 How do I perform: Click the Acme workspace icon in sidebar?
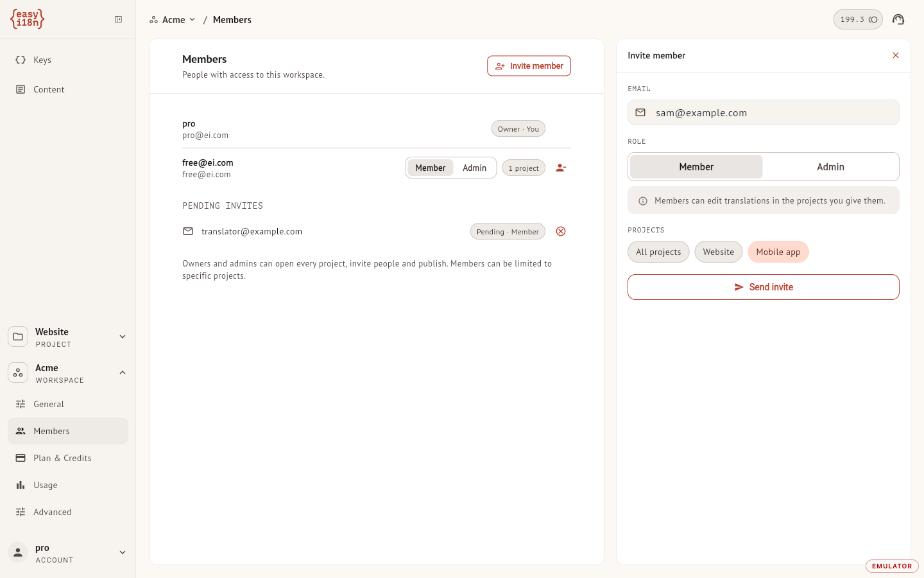pos(18,372)
